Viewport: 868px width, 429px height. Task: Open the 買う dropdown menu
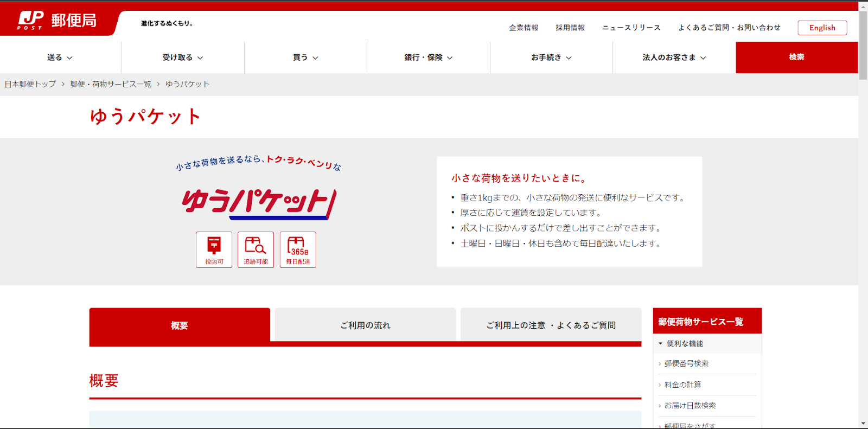(x=305, y=57)
